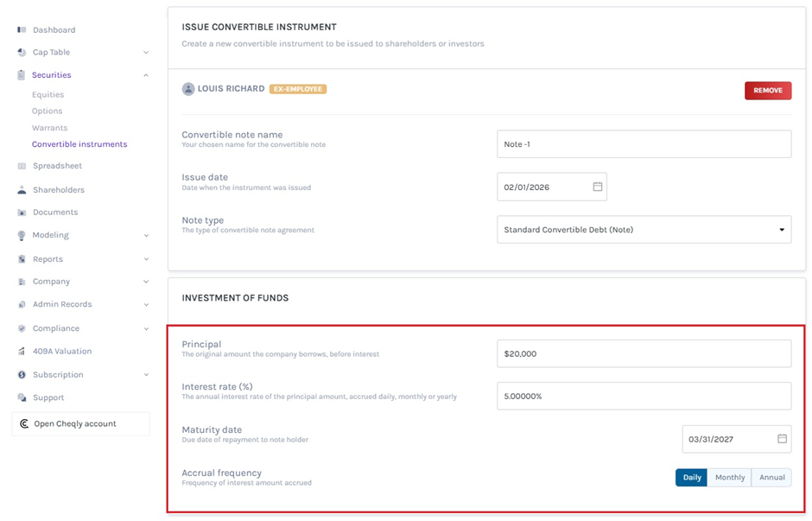This screenshot has height=521, width=812.
Task: Collapse the Securities menu chevron
Action: tap(146, 75)
